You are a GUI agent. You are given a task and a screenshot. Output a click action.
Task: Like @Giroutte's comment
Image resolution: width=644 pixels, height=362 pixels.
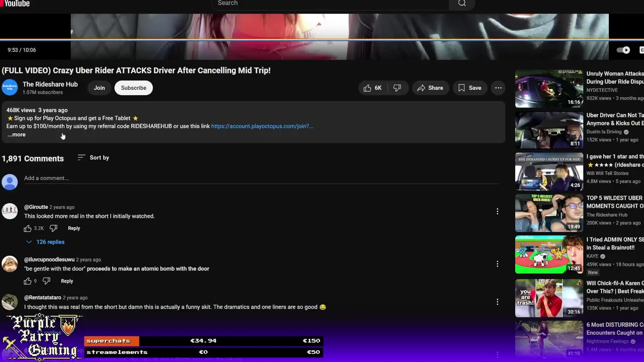tap(28, 228)
